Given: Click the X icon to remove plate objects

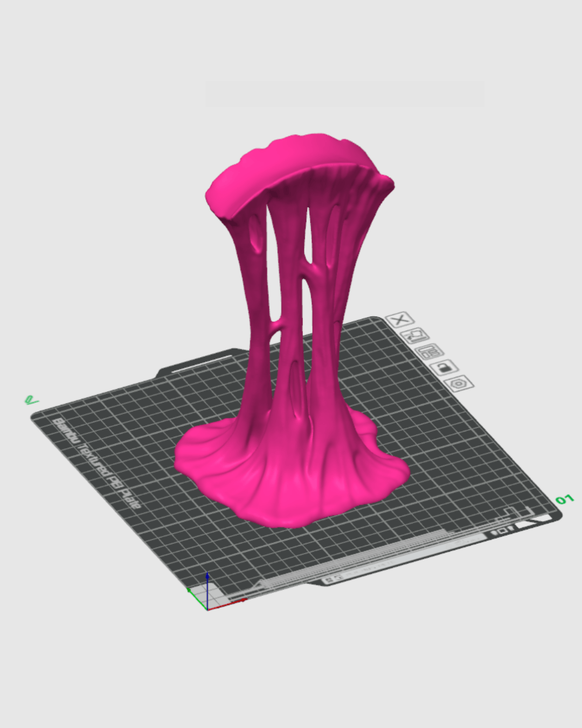Looking at the screenshot, I should [x=399, y=320].
